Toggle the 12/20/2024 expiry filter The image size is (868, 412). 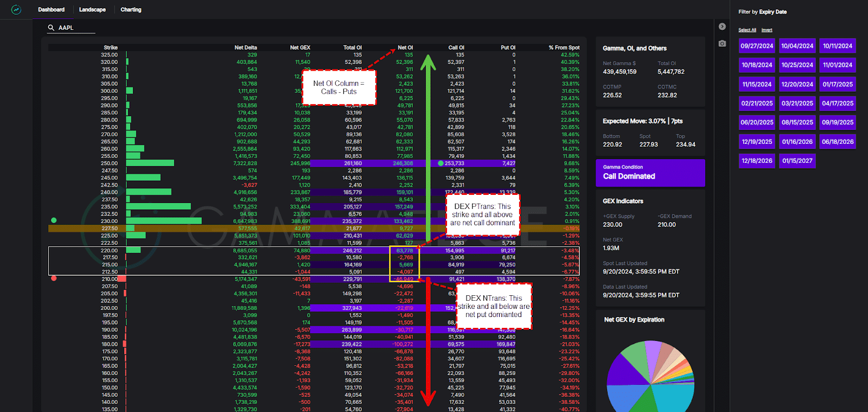[x=797, y=84]
